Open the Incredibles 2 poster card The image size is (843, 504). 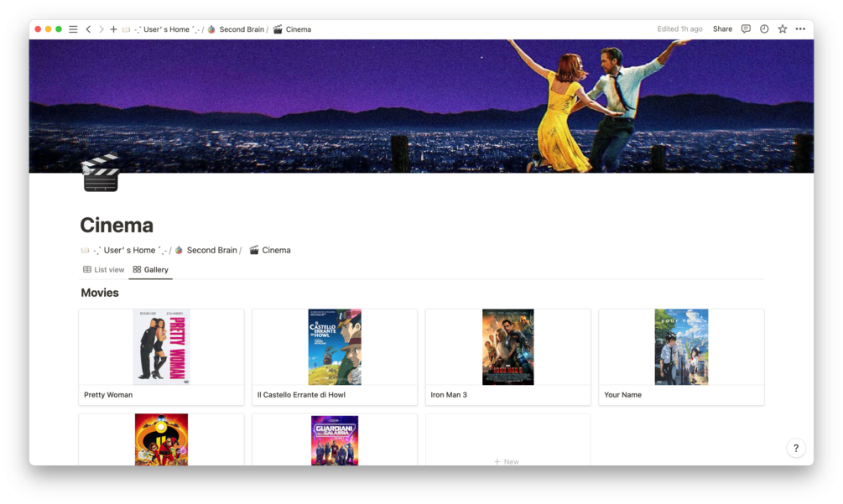161,439
